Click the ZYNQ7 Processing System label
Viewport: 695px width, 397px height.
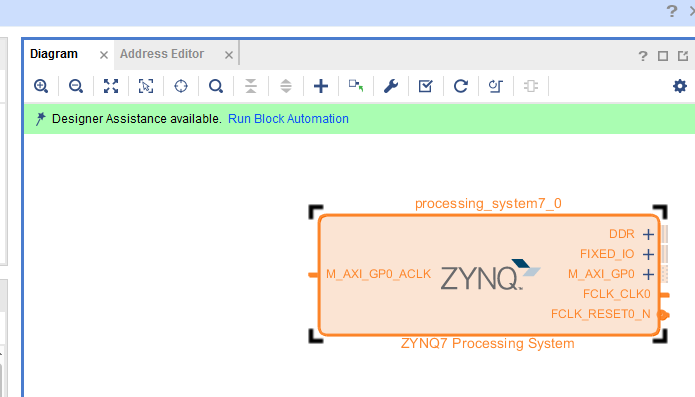(488, 343)
